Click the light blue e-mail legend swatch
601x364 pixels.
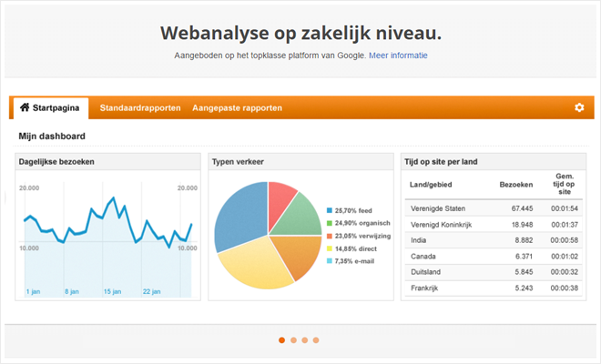tap(330, 261)
